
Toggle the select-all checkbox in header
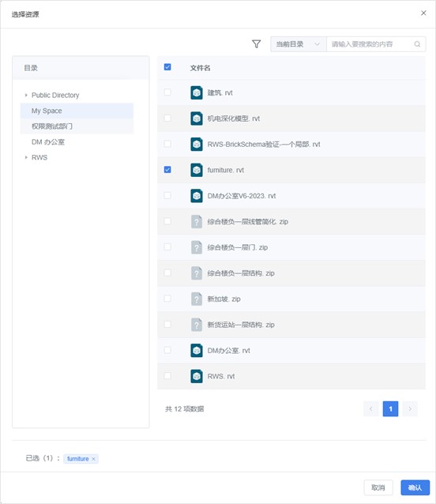pyautogui.click(x=167, y=67)
